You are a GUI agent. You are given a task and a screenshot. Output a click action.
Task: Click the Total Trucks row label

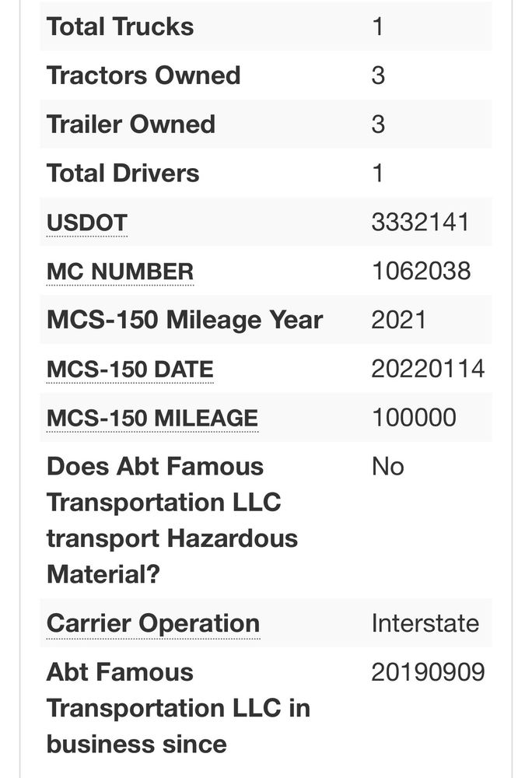(120, 26)
